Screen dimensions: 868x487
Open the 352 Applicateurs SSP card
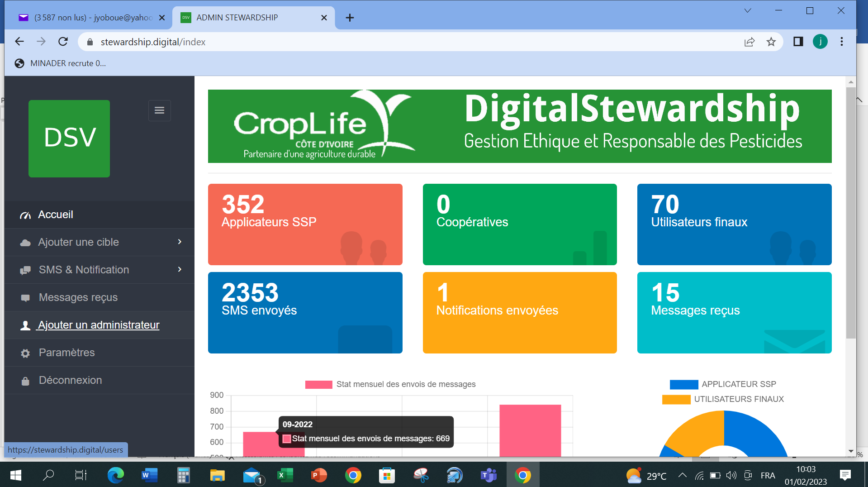(x=305, y=224)
